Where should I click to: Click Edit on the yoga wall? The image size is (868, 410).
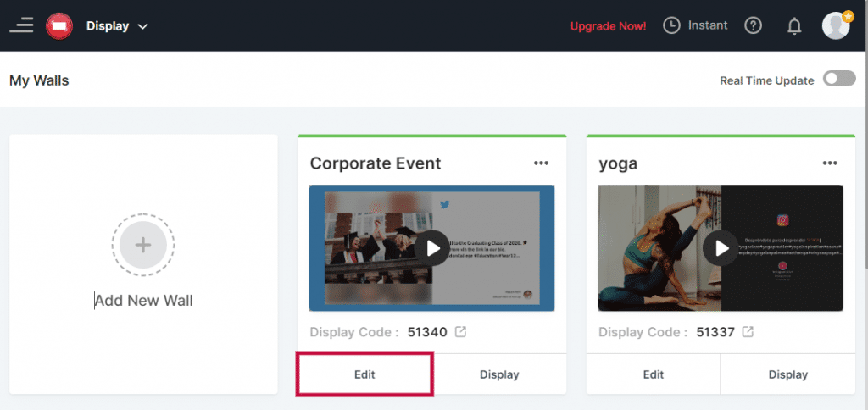(x=653, y=374)
